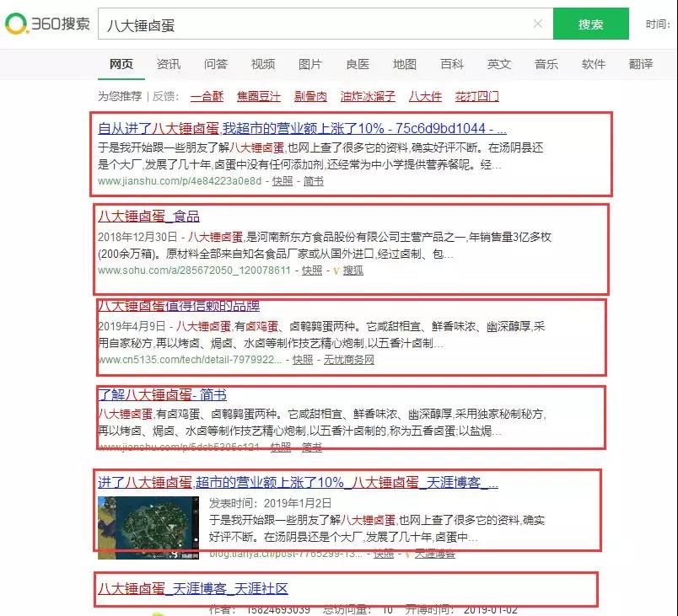Open 快照 for the sohu.com result
This screenshot has height=616, width=678.
tap(312, 271)
